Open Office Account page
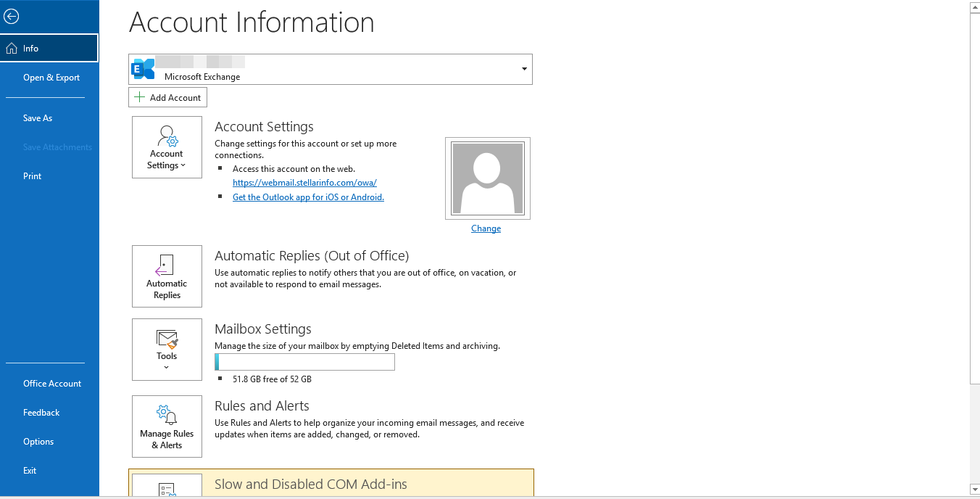Viewport: 980px width, 499px height. coord(52,384)
